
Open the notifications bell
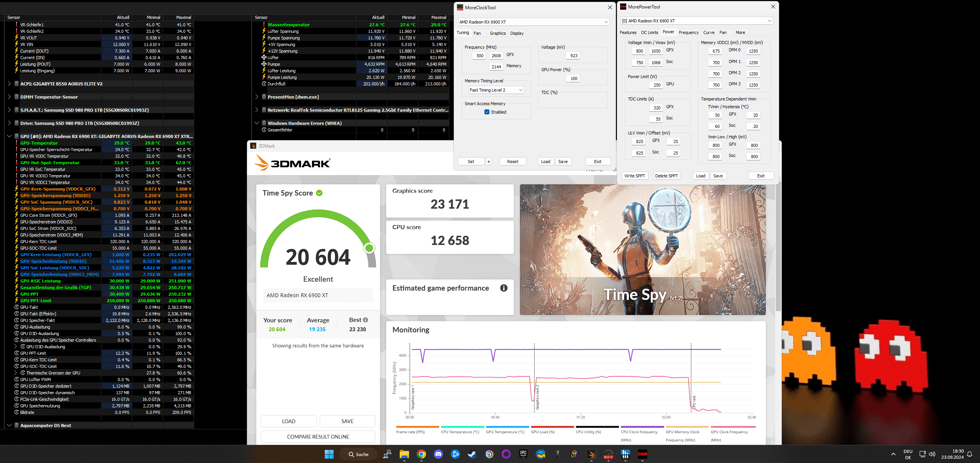(x=970, y=454)
